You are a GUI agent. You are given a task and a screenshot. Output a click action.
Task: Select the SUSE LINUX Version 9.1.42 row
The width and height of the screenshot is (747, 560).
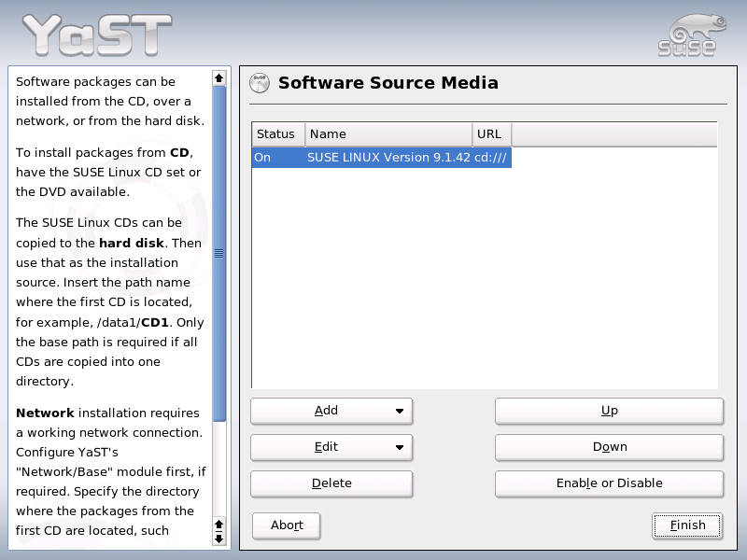[382, 158]
